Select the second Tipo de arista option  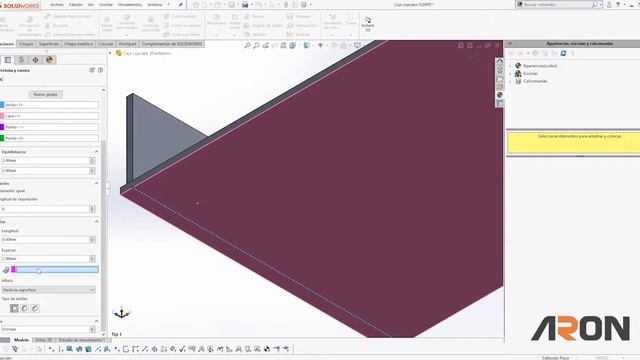(24, 308)
